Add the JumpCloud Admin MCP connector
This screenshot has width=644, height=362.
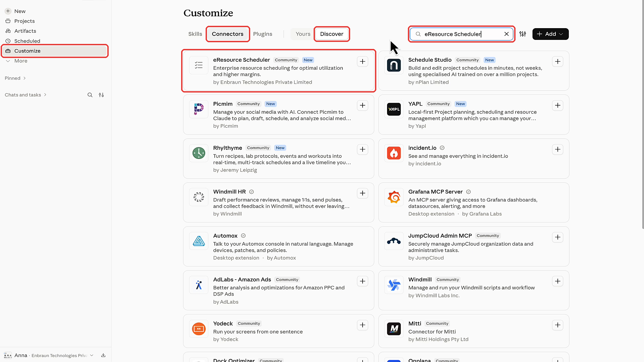point(557,237)
